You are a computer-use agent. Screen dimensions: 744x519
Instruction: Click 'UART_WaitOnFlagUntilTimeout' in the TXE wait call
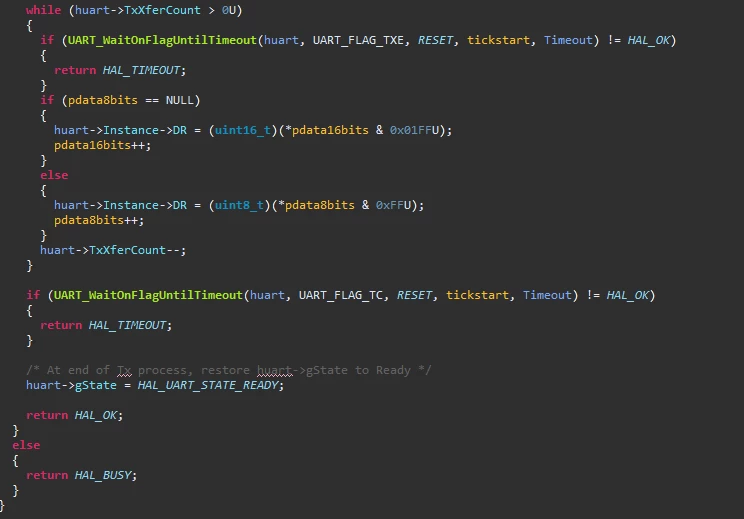click(x=162, y=40)
